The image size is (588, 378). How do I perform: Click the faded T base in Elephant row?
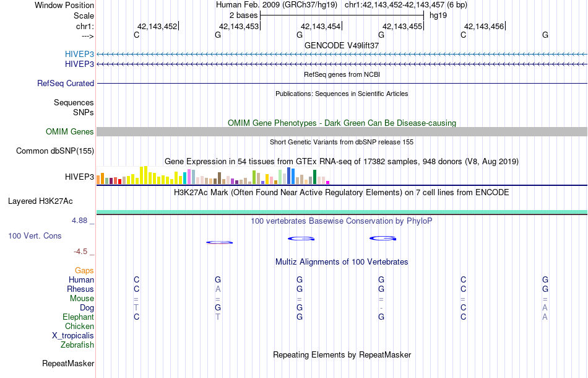tap(218, 317)
